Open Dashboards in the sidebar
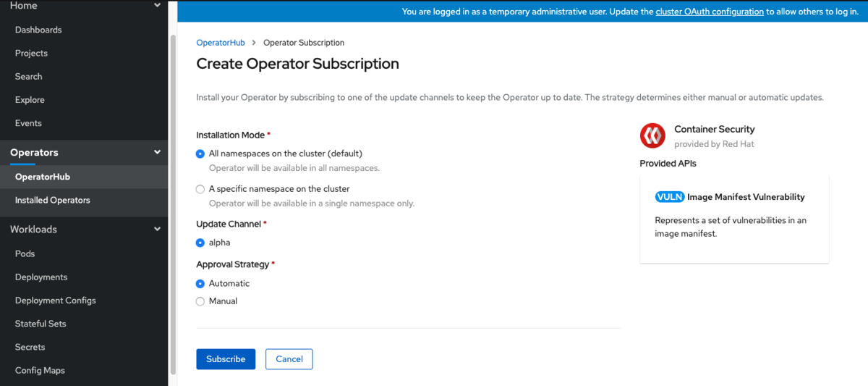 [38, 30]
